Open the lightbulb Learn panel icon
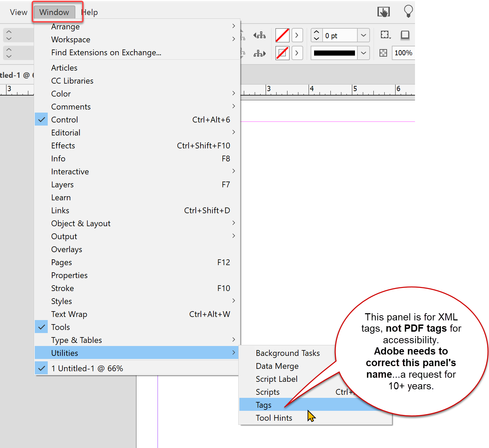Viewport: 489px width, 448px height. (408, 11)
